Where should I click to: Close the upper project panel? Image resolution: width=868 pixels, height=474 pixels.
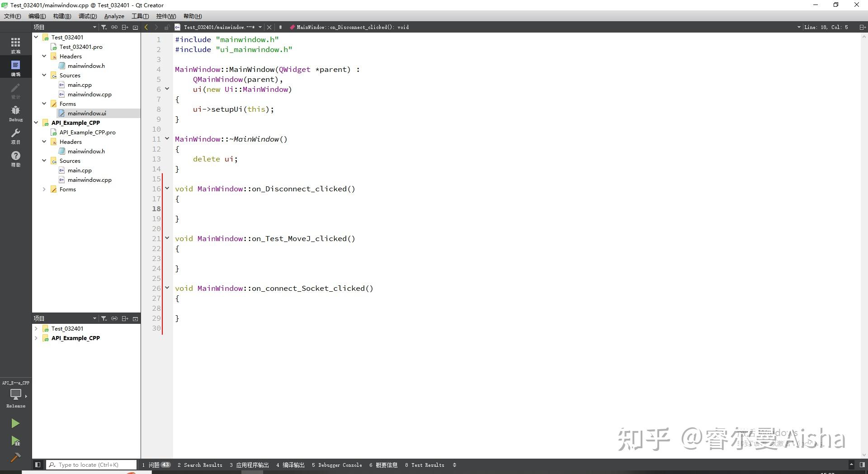(x=135, y=27)
